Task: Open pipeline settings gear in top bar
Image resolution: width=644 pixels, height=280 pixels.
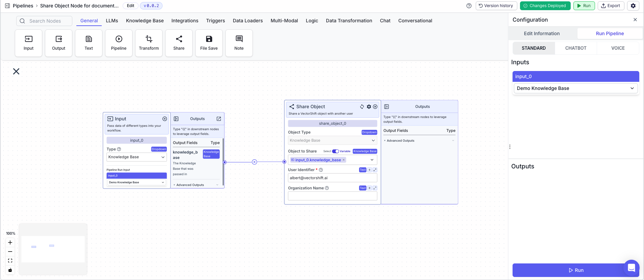Action: (x=633, y=6)
